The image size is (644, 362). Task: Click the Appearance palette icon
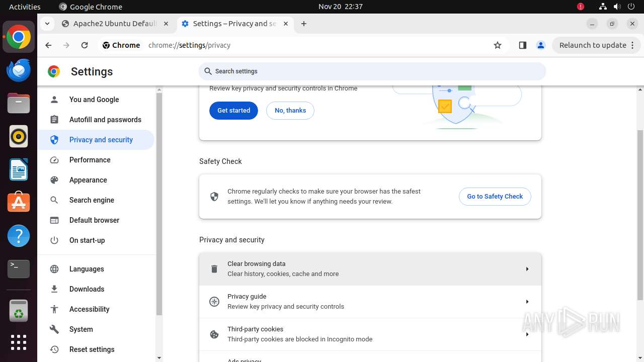54,180
